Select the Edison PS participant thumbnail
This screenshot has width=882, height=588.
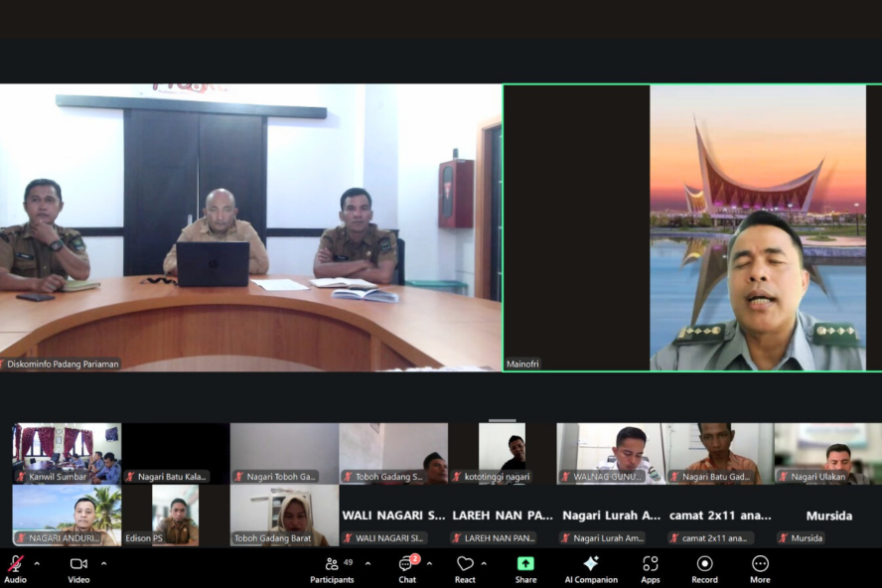(175, 514)
